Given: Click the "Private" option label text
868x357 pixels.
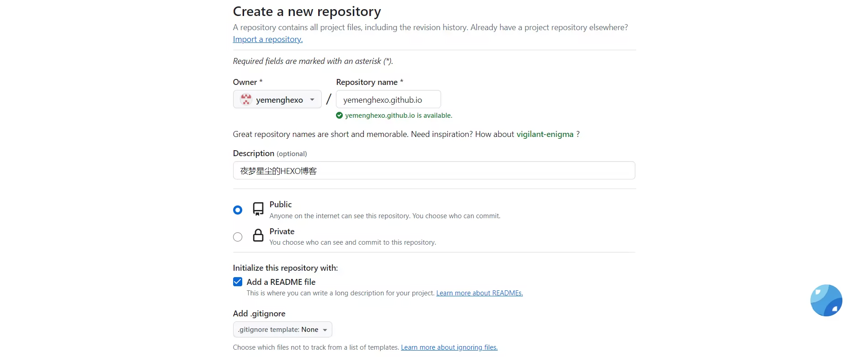Looking at the screenshot, I should [282, 231].
